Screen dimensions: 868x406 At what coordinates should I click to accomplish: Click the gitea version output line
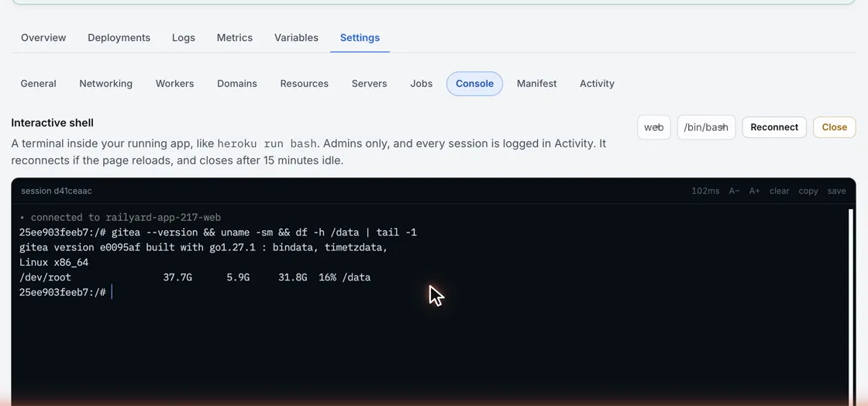coord(203,247)
